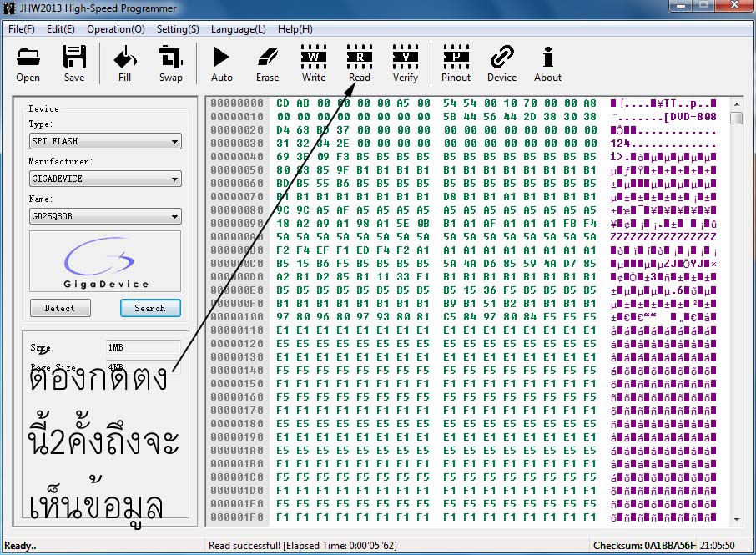Start Auto programming with play icon
Screen dimensions: 756x555
point(222,63)
